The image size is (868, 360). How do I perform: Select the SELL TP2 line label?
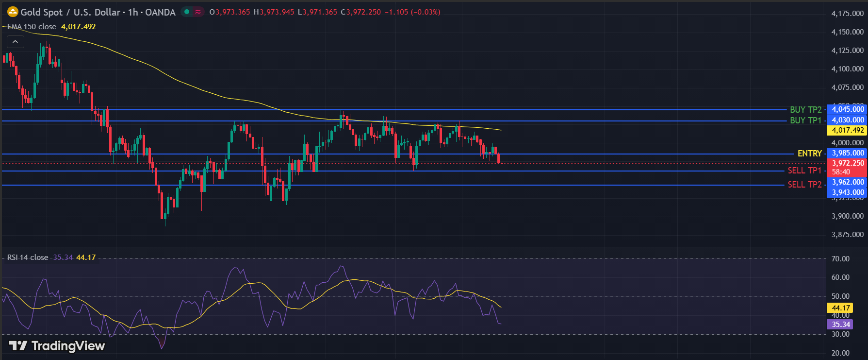click(804, 185)
